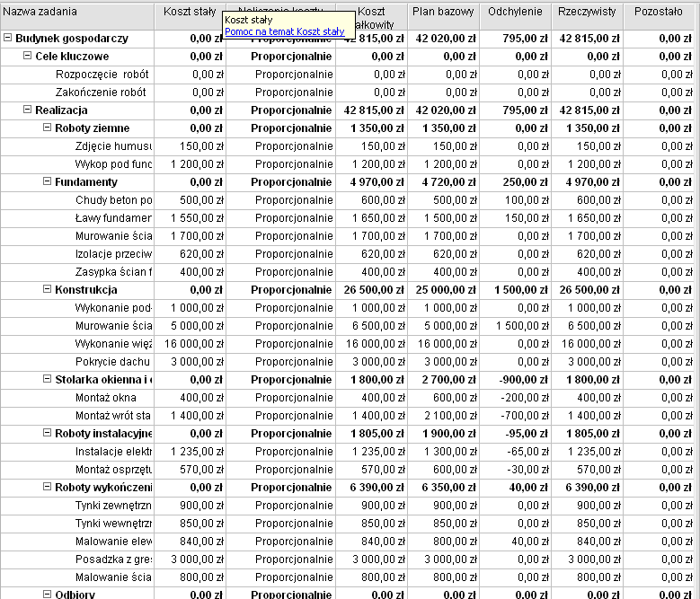The width and height of the screenshot is (700, 599).
Task: Select the Odchylenie cell showing -95,00 zł
Action: (x=515, y=434)
